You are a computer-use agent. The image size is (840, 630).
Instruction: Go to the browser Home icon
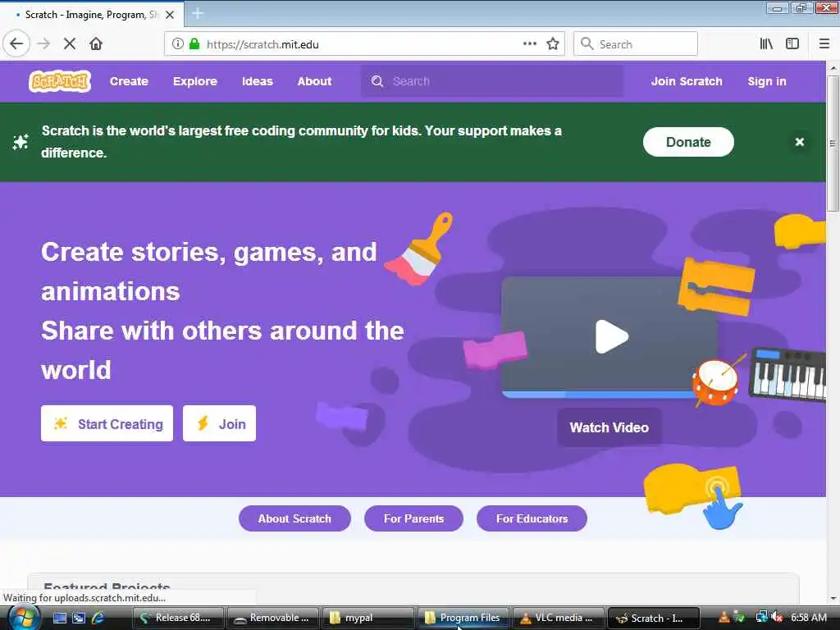96,44
